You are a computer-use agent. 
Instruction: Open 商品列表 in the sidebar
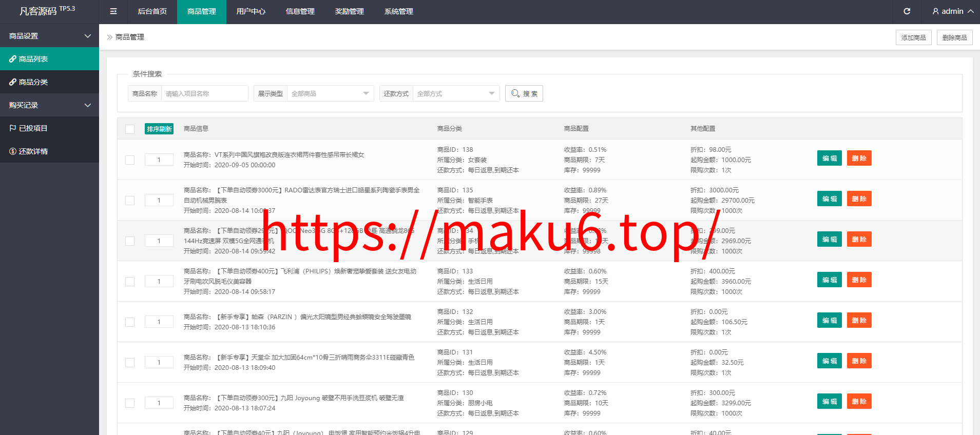point(49,59)
